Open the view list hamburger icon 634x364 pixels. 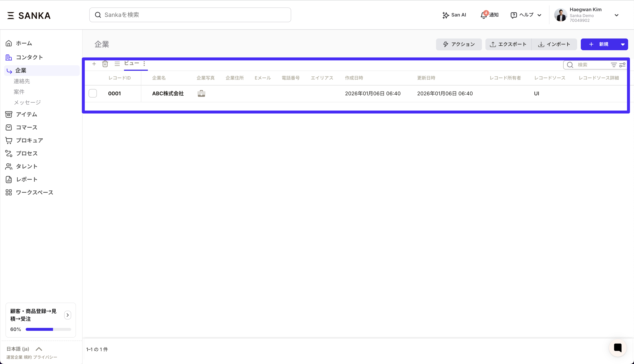coord(117,64)
